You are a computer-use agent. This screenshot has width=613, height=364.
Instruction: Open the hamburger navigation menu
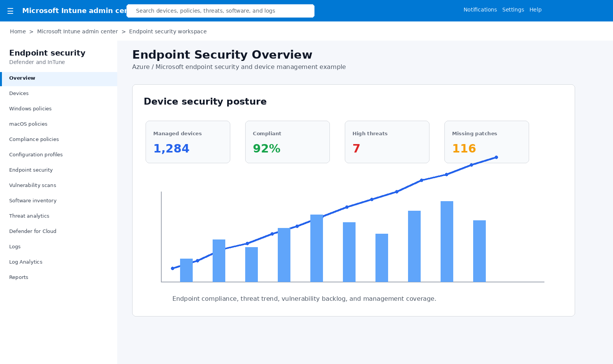coord(10,11)
